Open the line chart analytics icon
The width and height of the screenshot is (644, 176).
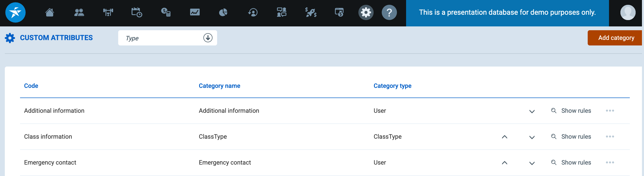pos(195,12)
